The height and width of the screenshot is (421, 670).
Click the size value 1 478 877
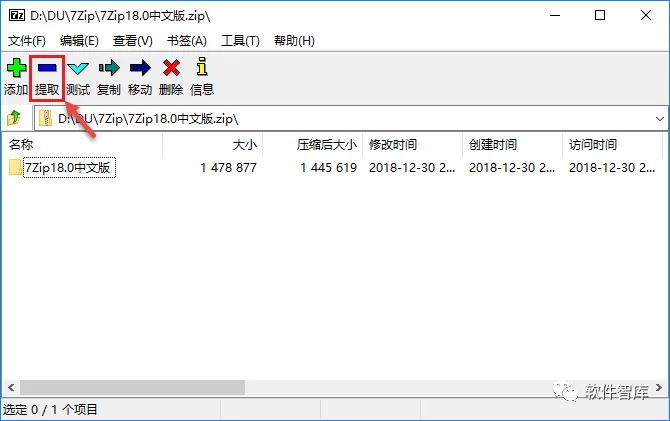pos(229,168)
